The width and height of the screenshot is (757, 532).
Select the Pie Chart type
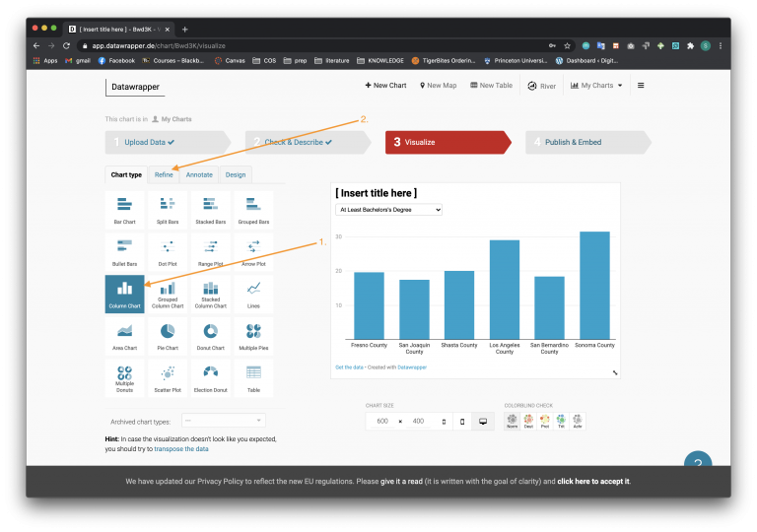(168, 335)
